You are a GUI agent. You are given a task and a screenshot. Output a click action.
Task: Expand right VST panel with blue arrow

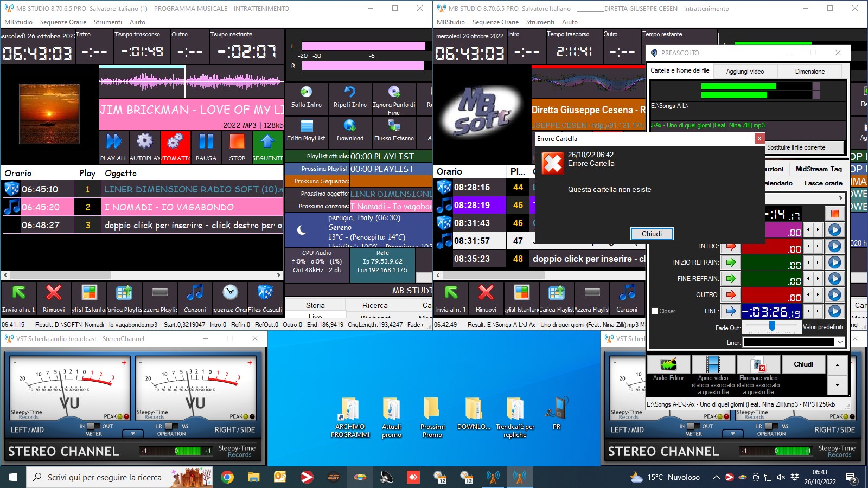(x=733, y=434)
